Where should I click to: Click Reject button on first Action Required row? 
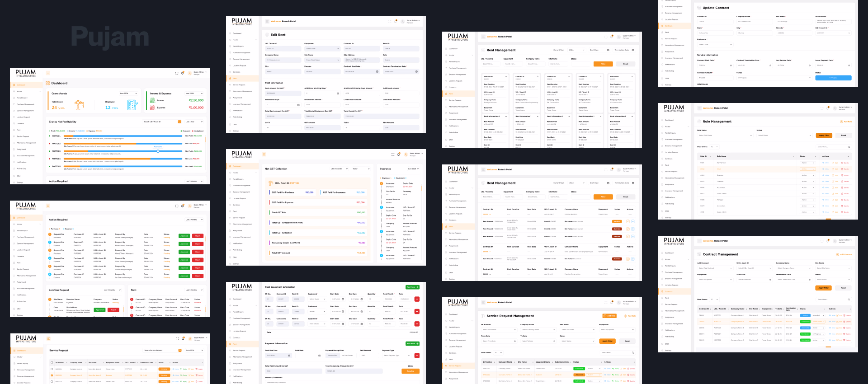pos(198,236)
